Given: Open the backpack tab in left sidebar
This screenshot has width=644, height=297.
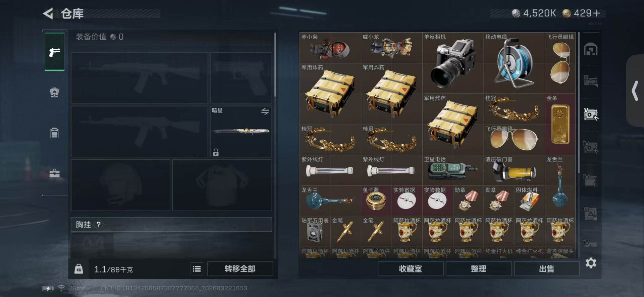Looking at the screenshot, I should pos(54,92).
